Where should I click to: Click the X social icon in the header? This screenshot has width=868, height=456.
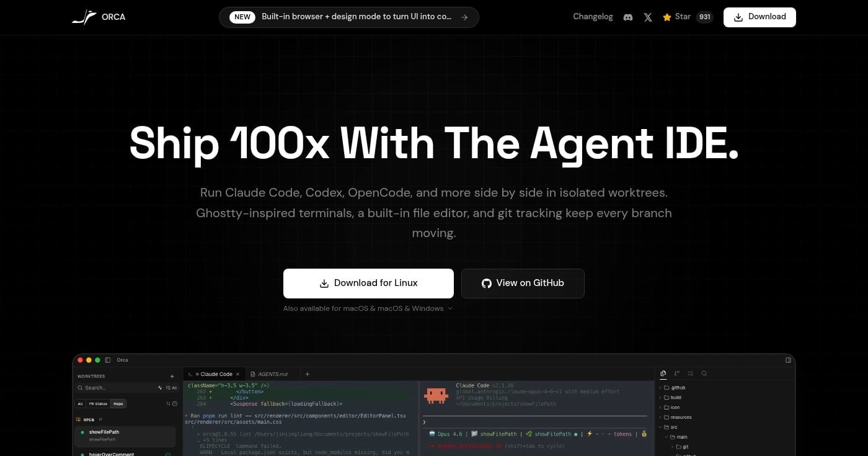pyautogui.click(x=648, y=17)
